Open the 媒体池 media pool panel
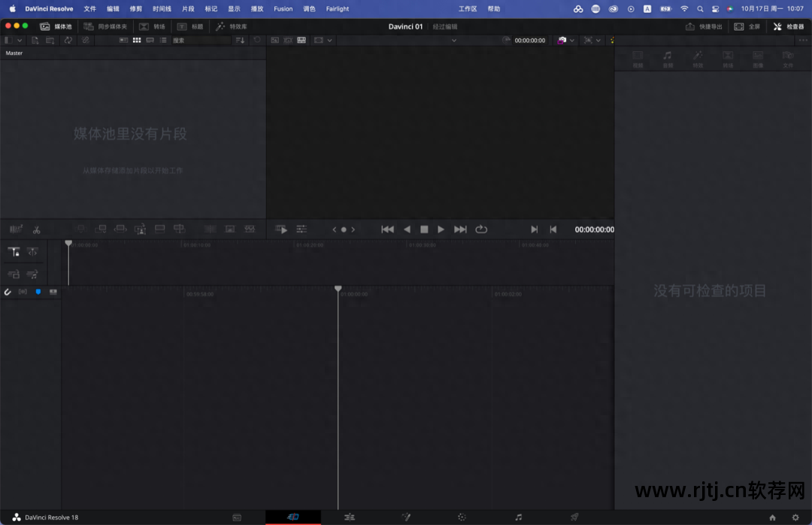812x525 pixels. tap(56, 26)
